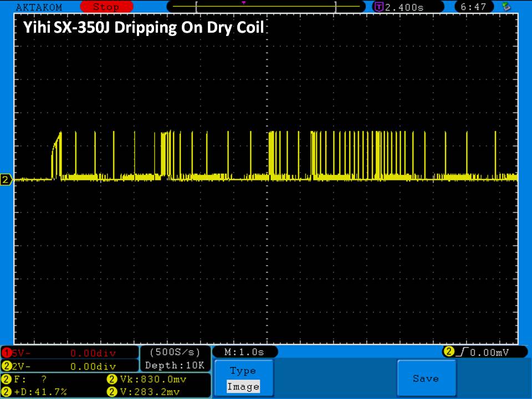Select the yellow channel 2 volts badge
Viewport: 532px width, 399px height.
pos(7,366)
